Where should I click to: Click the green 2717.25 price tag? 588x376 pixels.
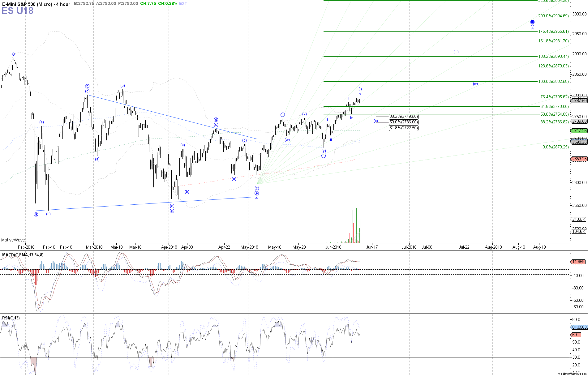pyautogui.click(x=579, y=131)
